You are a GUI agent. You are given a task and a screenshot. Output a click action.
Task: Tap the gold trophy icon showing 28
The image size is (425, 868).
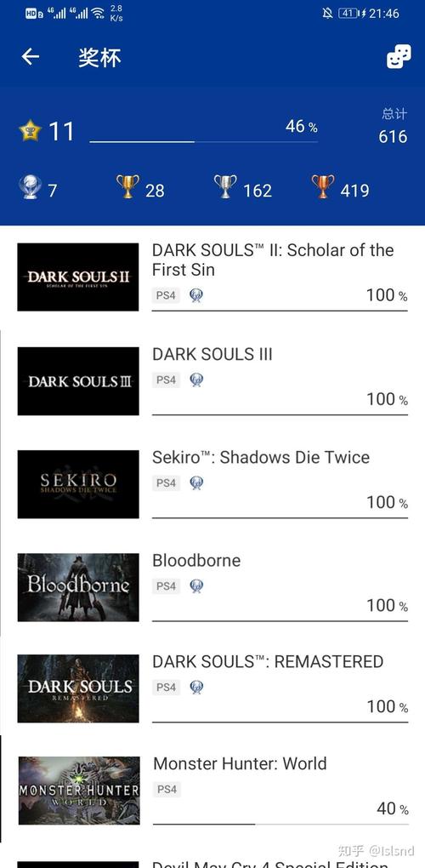point(127,186)
